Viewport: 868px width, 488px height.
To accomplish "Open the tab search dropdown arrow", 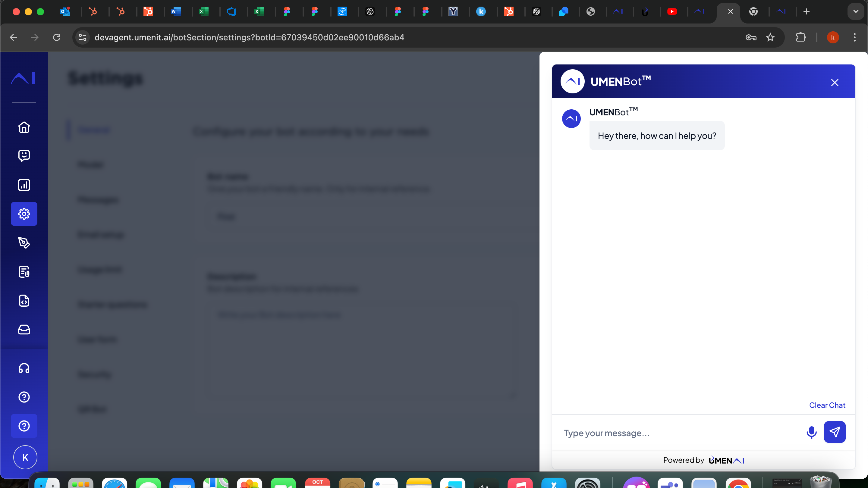I will (856, 12).
